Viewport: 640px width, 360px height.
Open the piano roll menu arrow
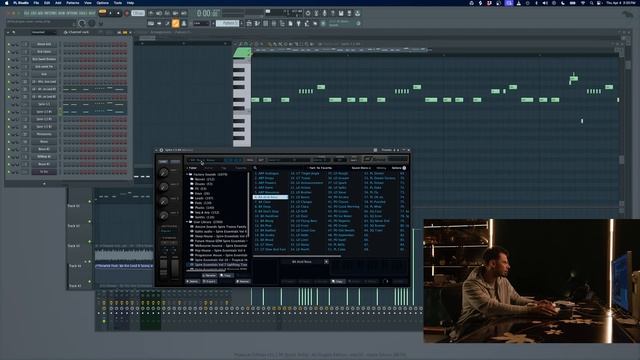[x=235, y=44]
